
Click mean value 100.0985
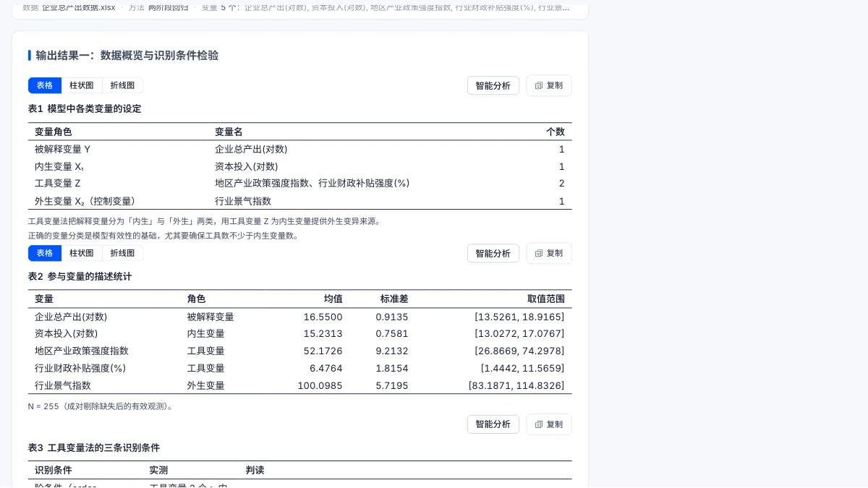coord(320,385)
